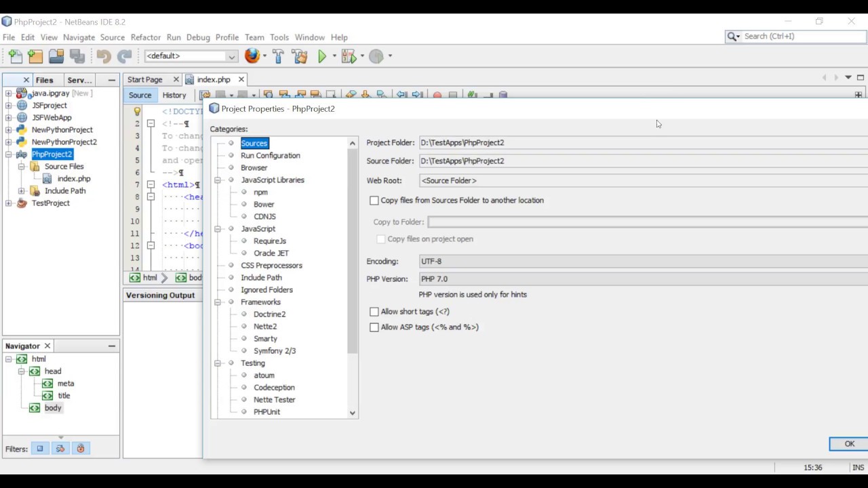Screen dimensions: 868x488
Task: Collapse PhpProject2 in Projects tree
Action: (8, 155)
